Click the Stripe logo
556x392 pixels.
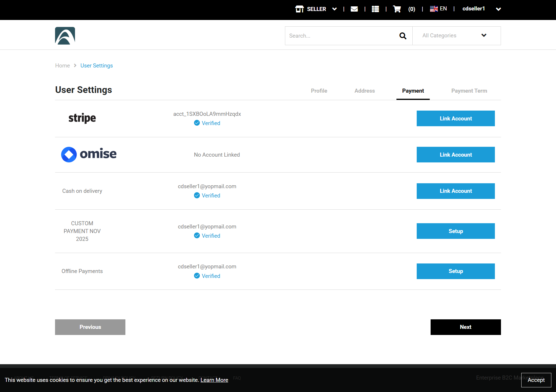(x=82, y=118)
